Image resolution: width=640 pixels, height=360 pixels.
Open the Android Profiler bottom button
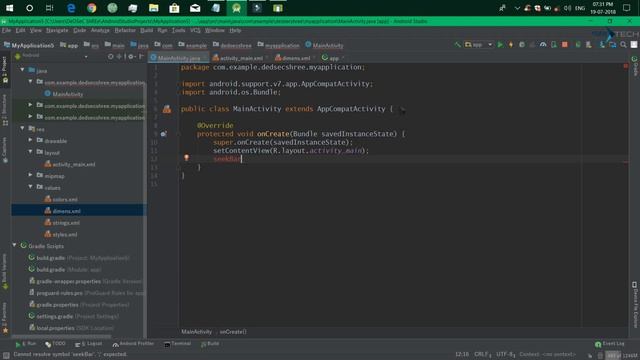[133, 344]
